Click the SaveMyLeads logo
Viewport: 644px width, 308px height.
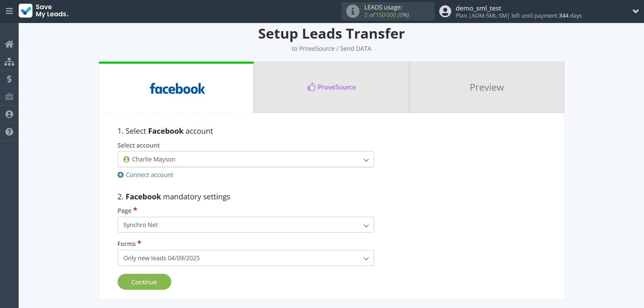44,11
